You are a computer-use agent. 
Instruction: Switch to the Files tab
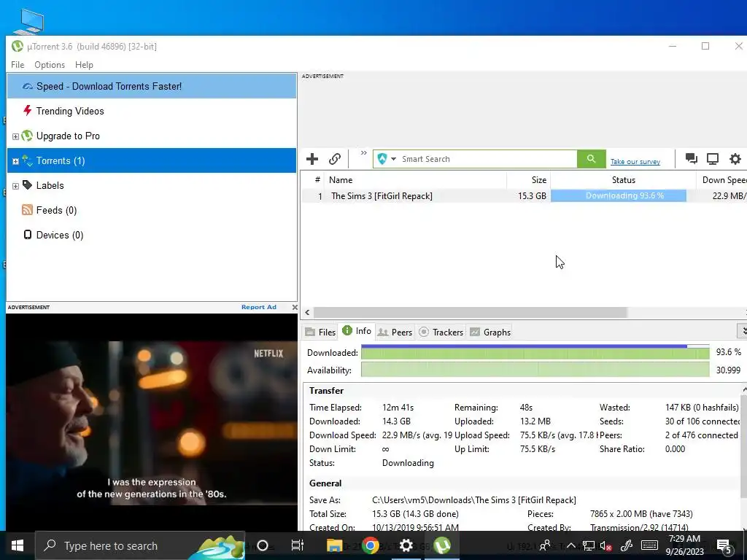[321, 332]
